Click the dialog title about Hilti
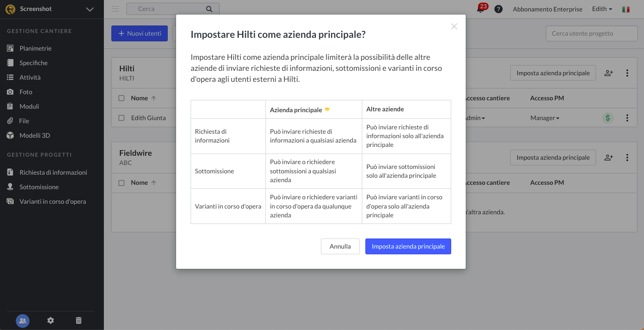The image size is (644, 330). tap(278, 34)
